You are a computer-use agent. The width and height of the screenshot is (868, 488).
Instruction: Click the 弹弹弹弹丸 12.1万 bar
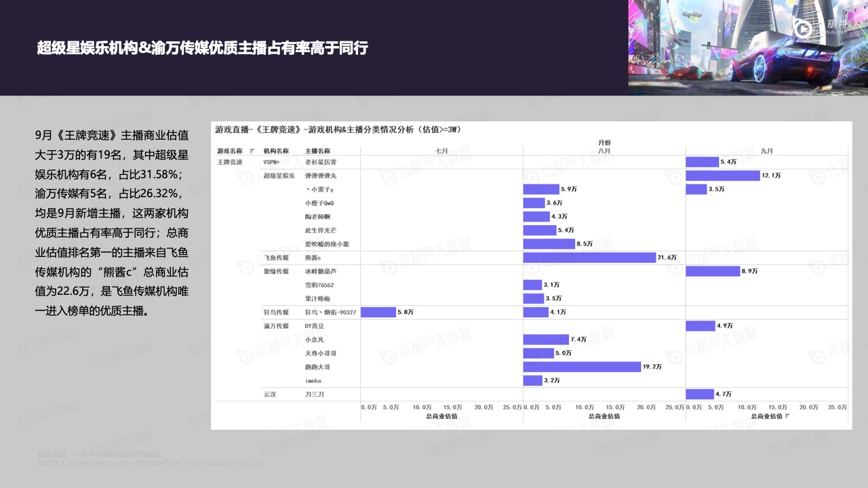click(x=722, y=176)
